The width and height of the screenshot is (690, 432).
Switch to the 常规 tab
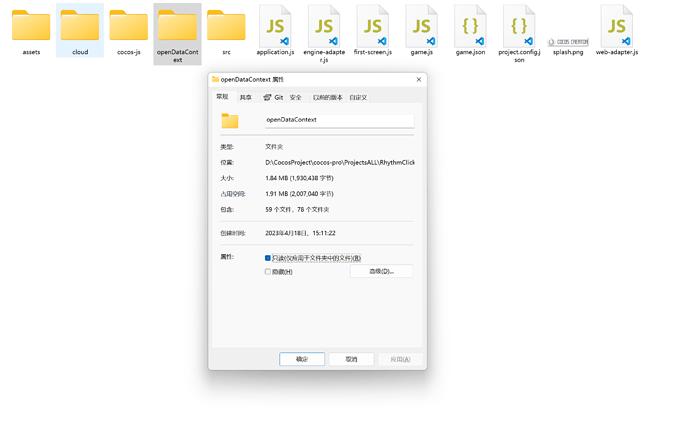point(223,97)
